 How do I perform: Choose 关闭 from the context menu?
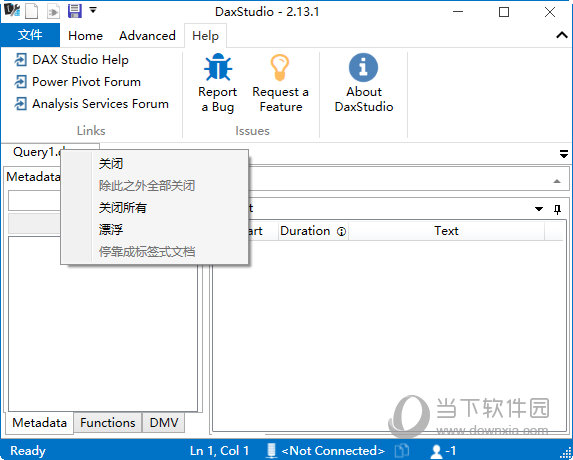(155, 164)
